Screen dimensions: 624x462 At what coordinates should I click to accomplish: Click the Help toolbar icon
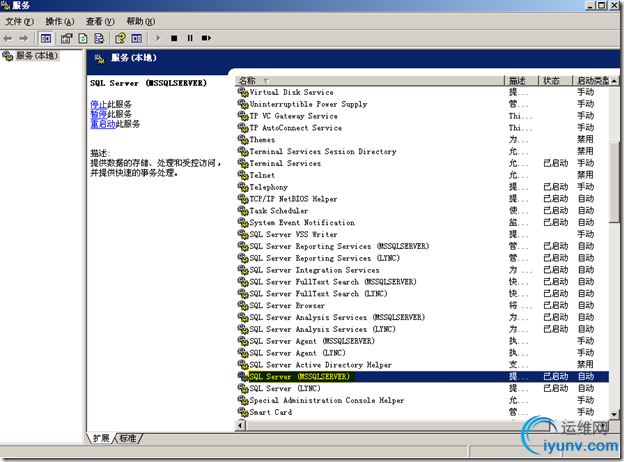120,39
